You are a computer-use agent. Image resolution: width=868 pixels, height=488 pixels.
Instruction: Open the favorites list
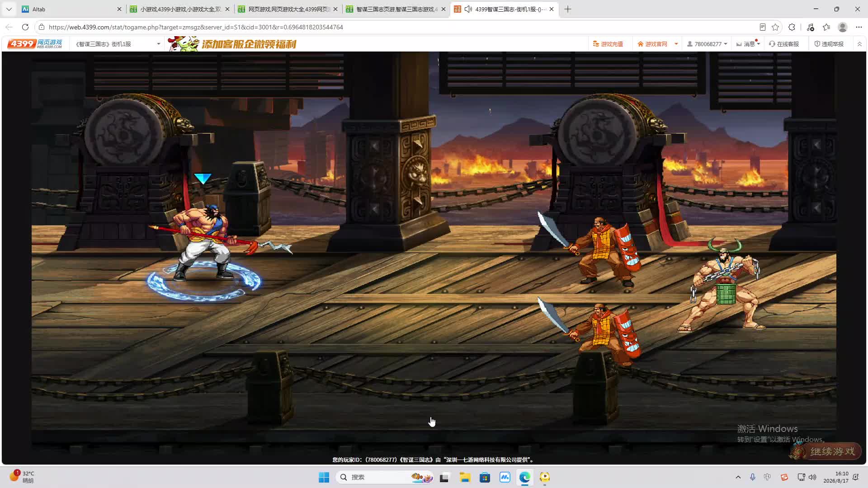826,27
